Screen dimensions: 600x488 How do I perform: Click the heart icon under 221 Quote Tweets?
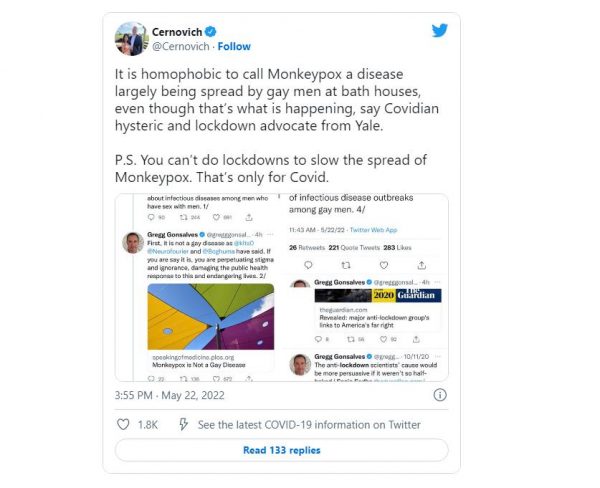(x=384, y=265)
